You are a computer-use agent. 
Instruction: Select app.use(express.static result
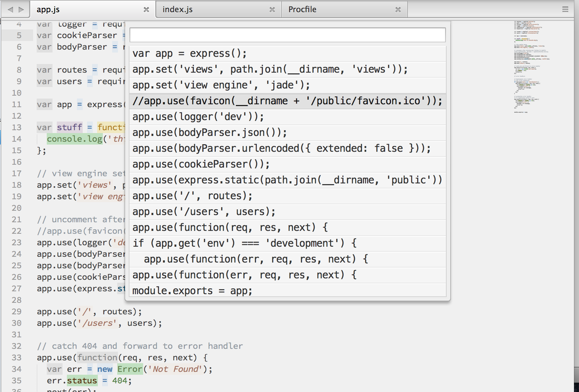288,180
